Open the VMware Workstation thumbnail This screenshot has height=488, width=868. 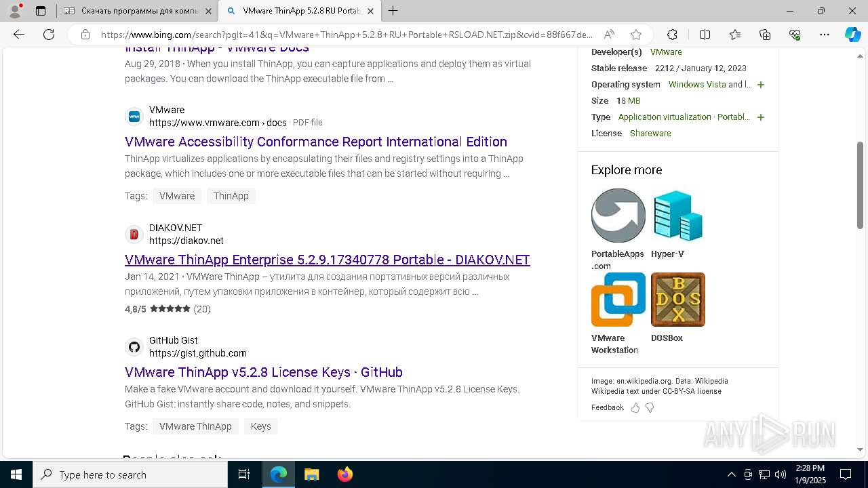coord(618,300)
